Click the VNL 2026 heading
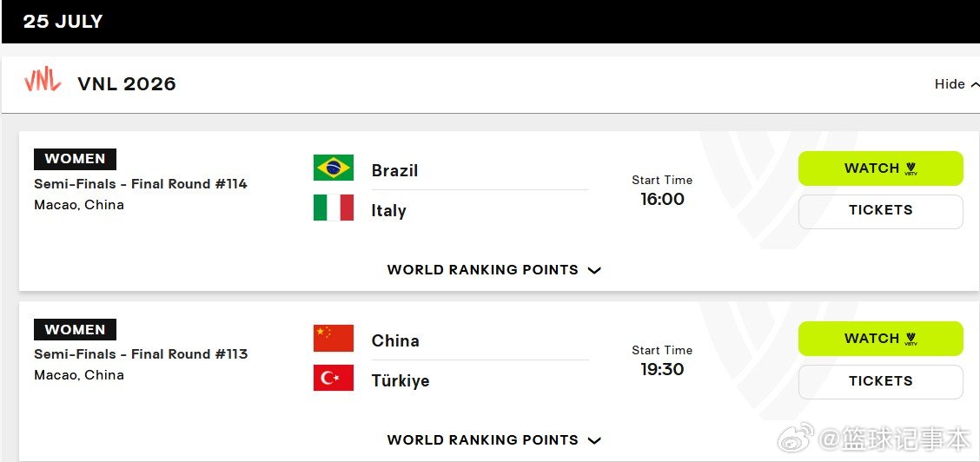Viewport: 980px width, 462px height. (x=127, y=83)
